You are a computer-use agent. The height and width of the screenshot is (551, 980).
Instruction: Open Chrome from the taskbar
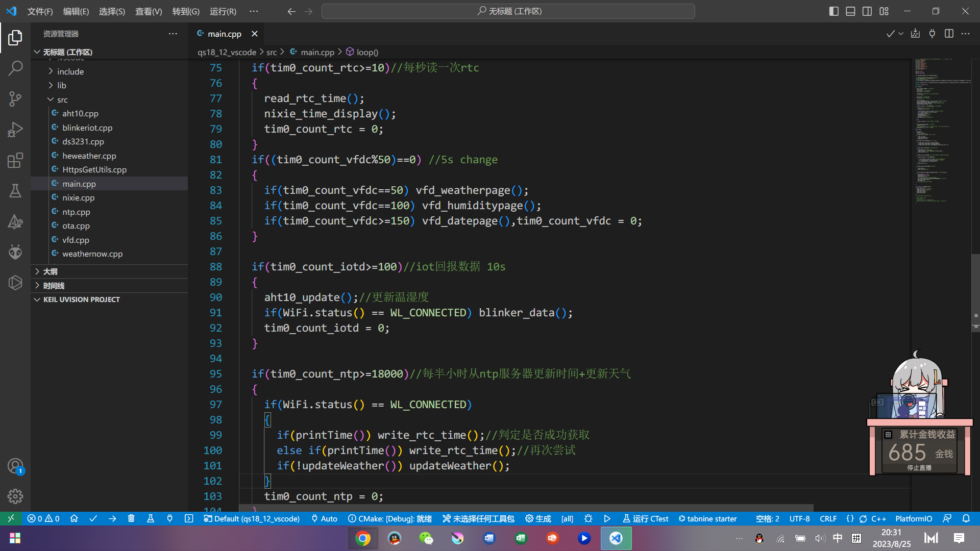pyautogui.click(x=363, y=538)
